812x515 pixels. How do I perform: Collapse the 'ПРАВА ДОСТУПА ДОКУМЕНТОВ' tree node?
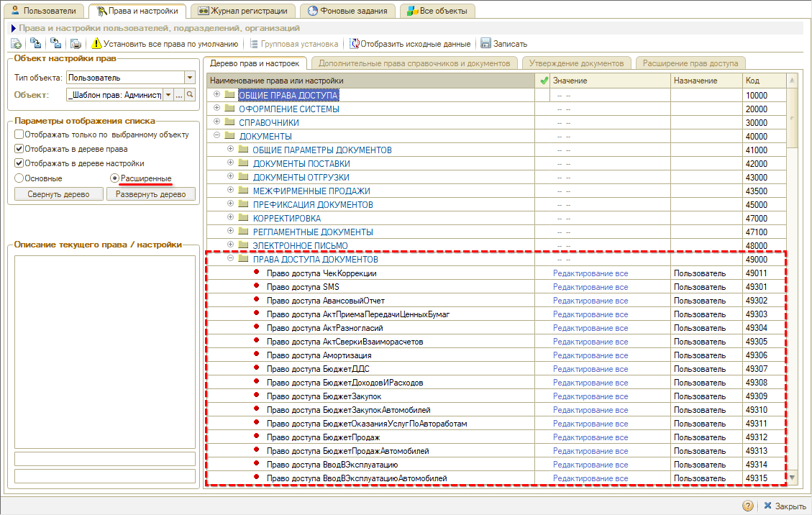click(231, 259)
